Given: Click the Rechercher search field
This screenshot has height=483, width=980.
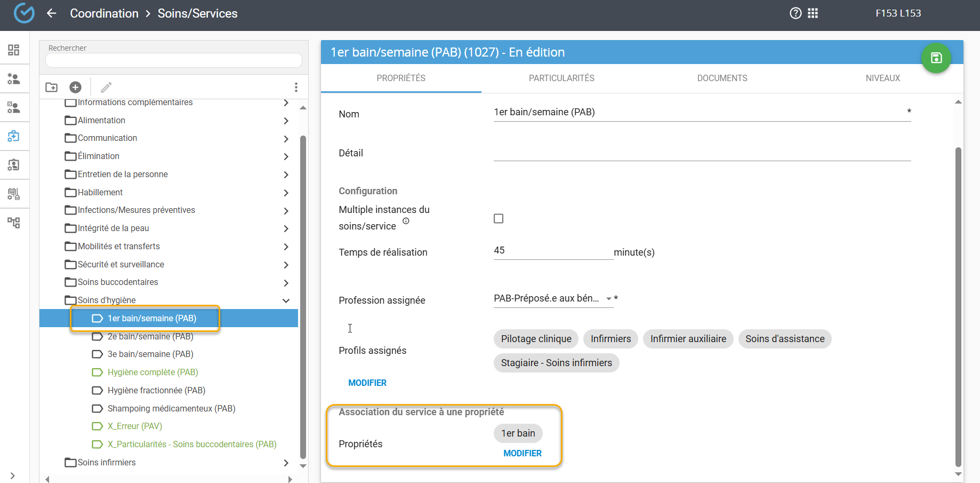Looking at the screenshot, I should (x=174, y=60).
